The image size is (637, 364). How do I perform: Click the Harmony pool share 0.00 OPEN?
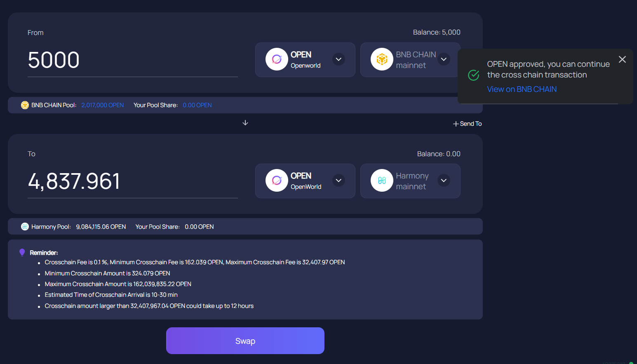click(x=199, y=227)
